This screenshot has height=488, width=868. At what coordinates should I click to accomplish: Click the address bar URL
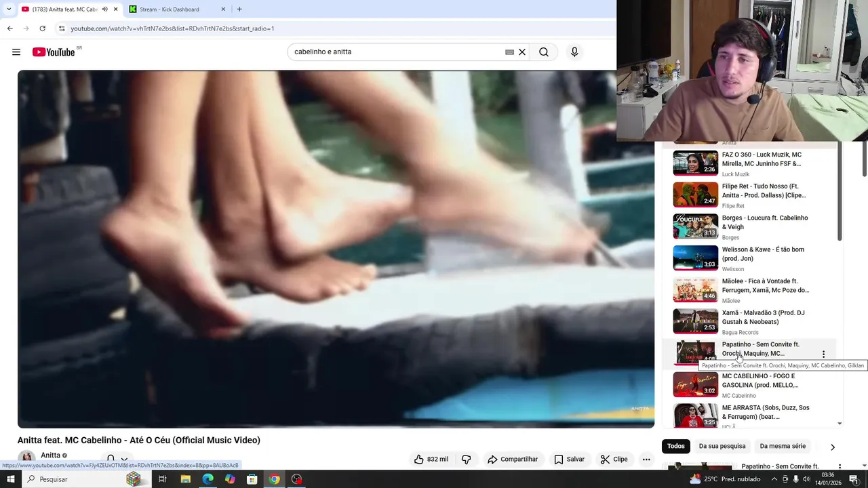click(x=172, y=28)
